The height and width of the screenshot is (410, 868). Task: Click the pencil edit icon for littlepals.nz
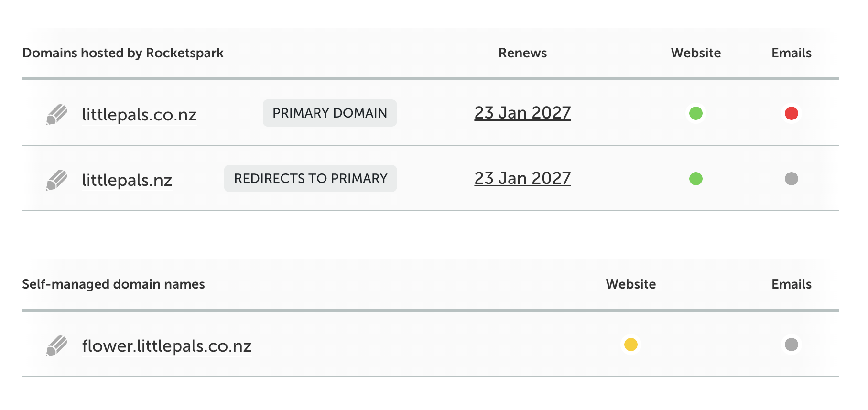coord(56,180)
